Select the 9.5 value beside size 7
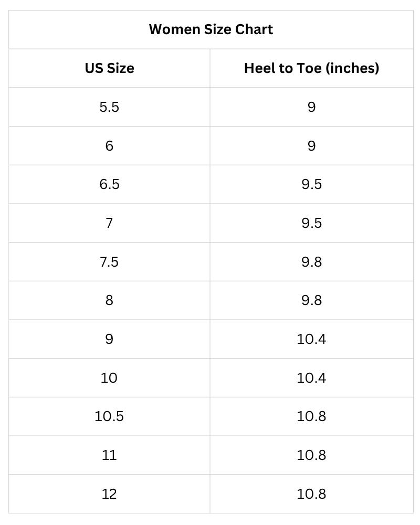420x525 pixels. (311, 223)
